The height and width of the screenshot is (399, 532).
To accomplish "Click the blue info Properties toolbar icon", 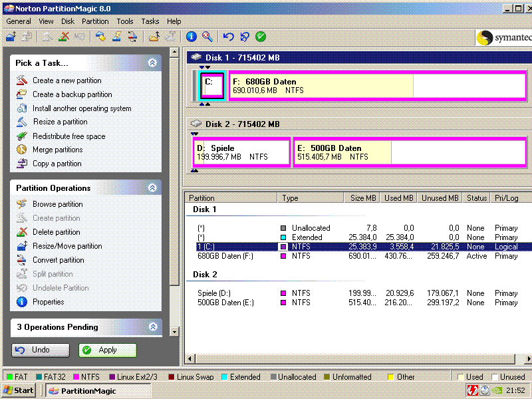I will point(192,37).
